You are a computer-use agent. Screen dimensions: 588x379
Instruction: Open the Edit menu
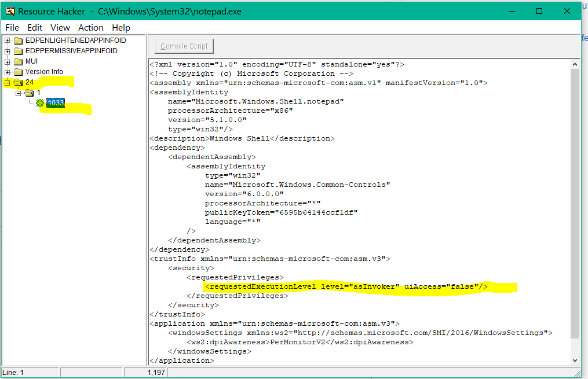[35, 28]
